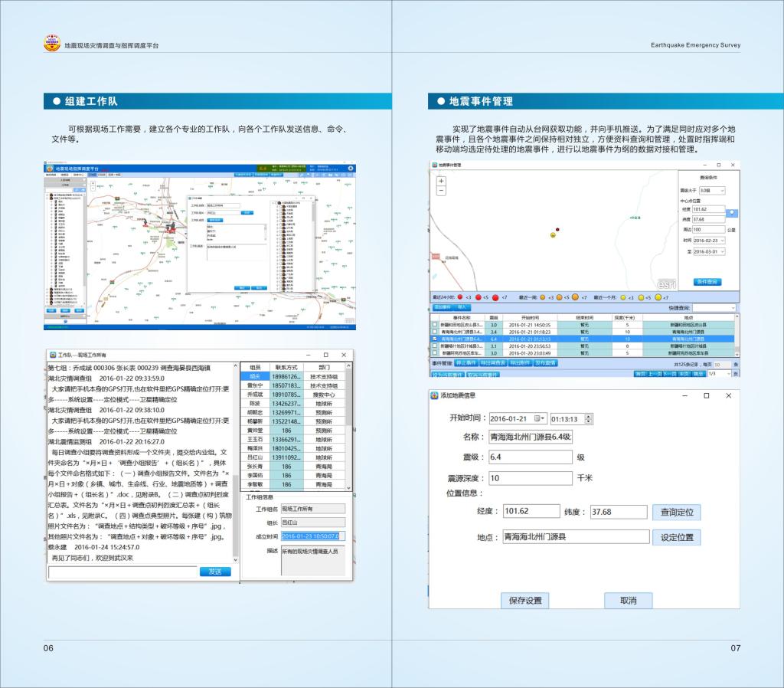The image size is (784, 688).
Task: Click the 开始时间 column header in event list
Action: pyautogui.click(x=530, y=317)
